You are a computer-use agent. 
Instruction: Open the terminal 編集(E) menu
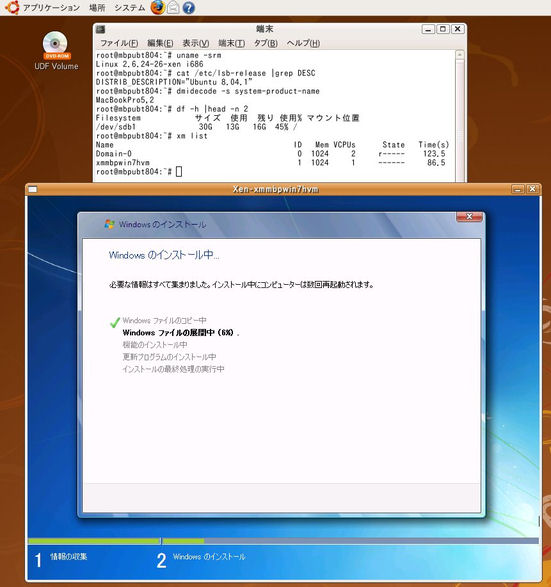pyautogui.click(x=160, y=43)
